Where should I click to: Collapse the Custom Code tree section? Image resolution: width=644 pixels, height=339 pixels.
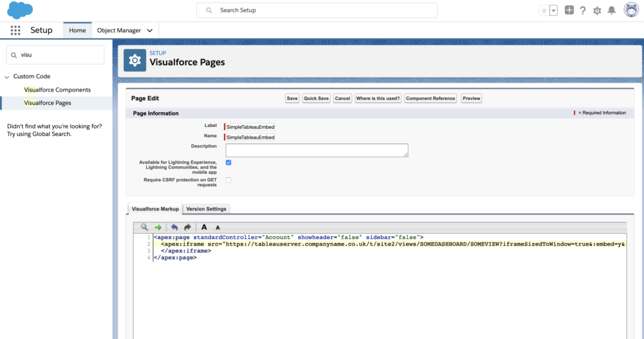(x=6, y=77)
